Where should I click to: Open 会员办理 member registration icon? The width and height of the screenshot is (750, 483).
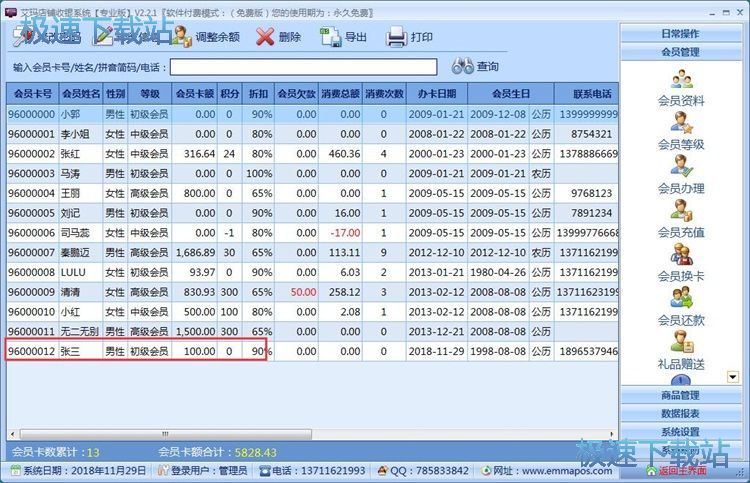681,167
